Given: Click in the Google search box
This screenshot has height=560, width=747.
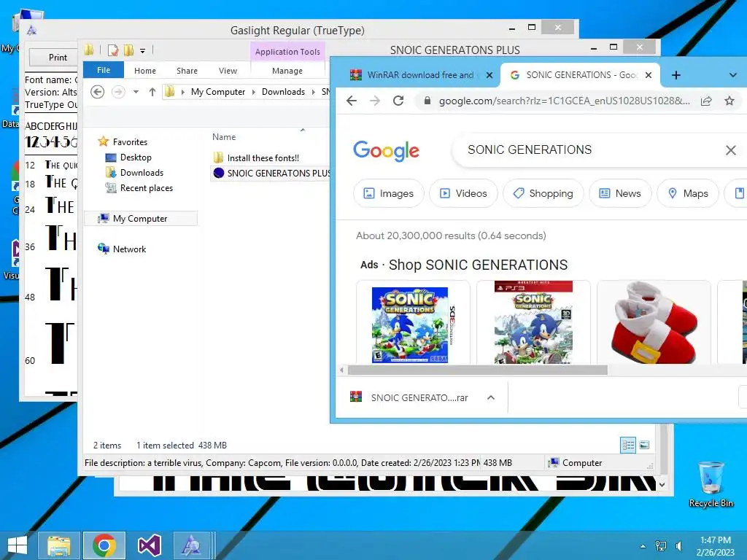Looking at the screenshot, I should click(x=591, y=149).
